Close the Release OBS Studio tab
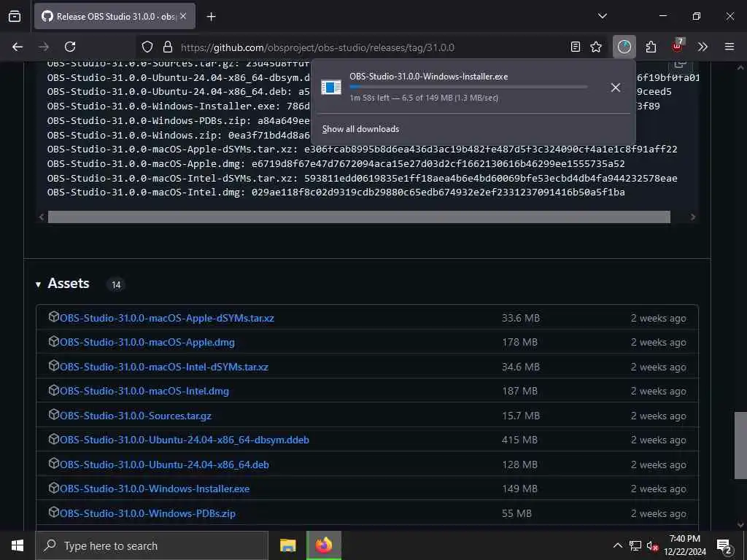This screenshot has width=747, height=560. tap(183, 16)
